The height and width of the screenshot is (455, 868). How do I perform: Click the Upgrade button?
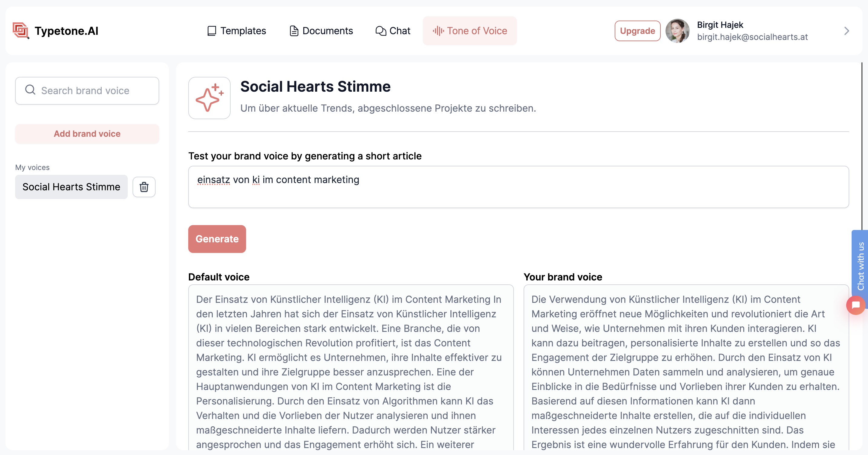[x=637, y=31]
